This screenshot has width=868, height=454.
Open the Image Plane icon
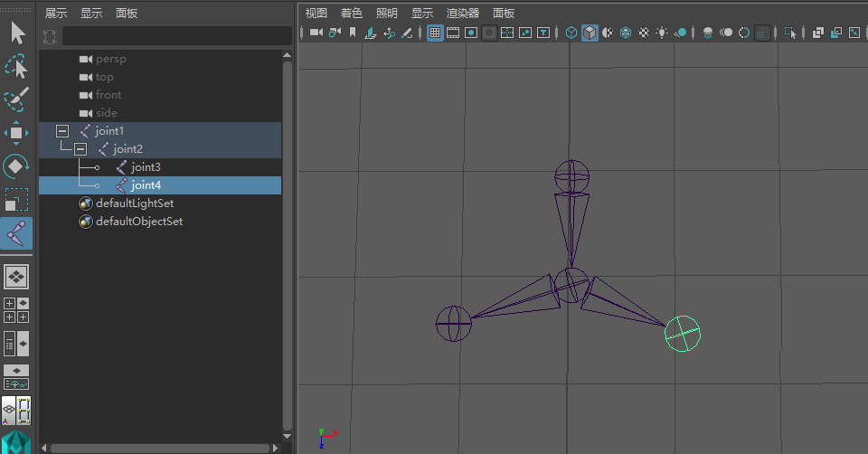371,33
